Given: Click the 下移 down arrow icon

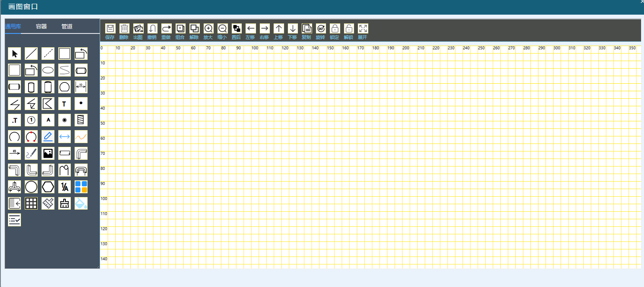Looking at the screenshot, I should (x=293, y=28).
